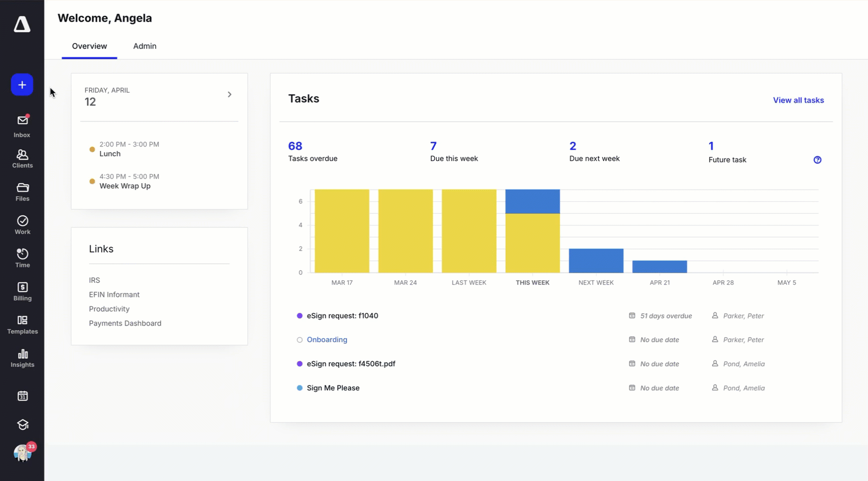Select the Clients icon in the sidebar
This screenshot has width=868, height=481.
click(x=22, y=158)
